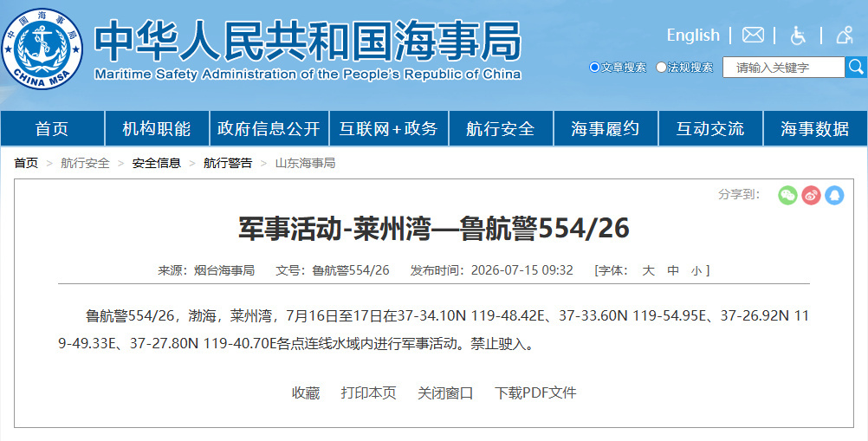The width and height of the screenshot is (868, 441).
Task: Open the 首页 navigation tab
Action: [x=53, y=128]
